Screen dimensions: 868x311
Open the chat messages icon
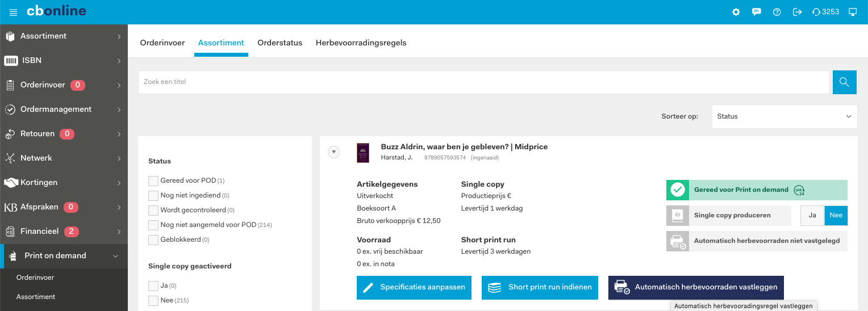tap(756, 12)
